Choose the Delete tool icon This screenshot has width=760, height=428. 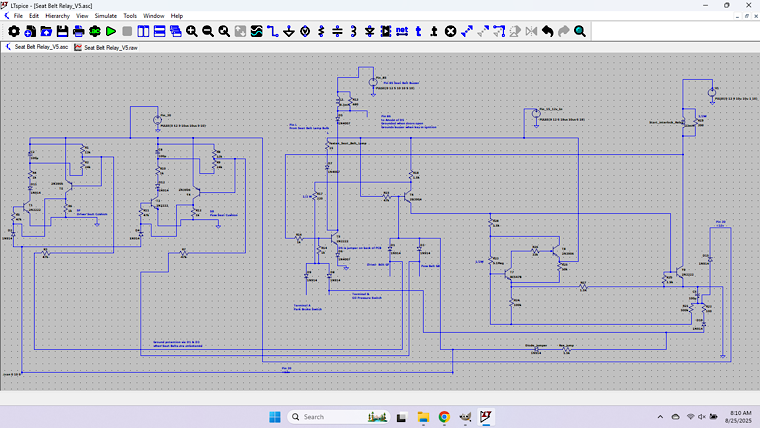tap(450, 32)
